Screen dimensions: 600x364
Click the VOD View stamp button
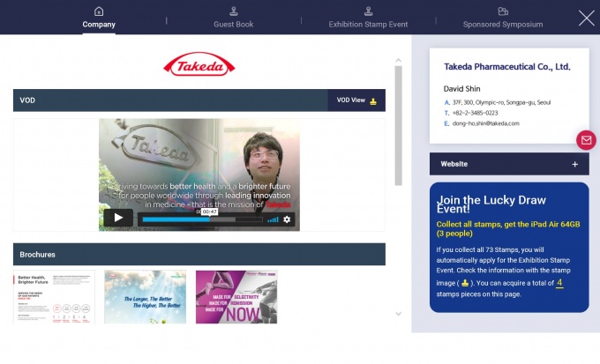tap(356, 100)
